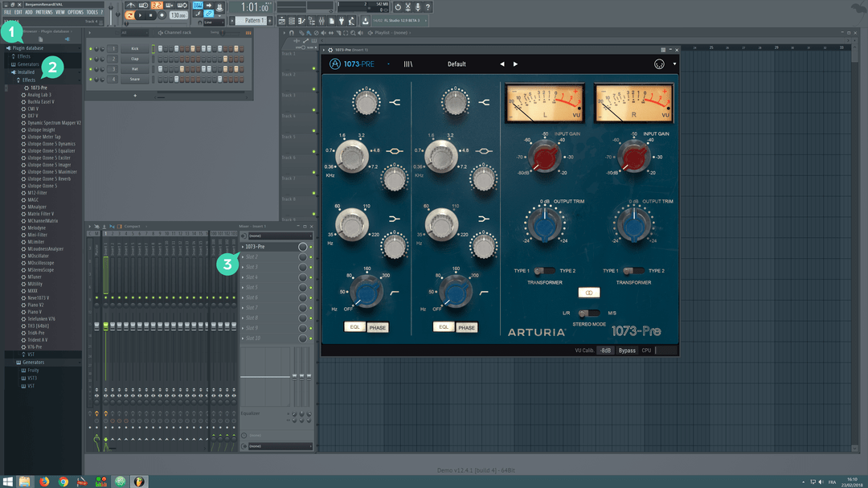
Task: Open the TOOLS menu
Action: coord(92,12)
